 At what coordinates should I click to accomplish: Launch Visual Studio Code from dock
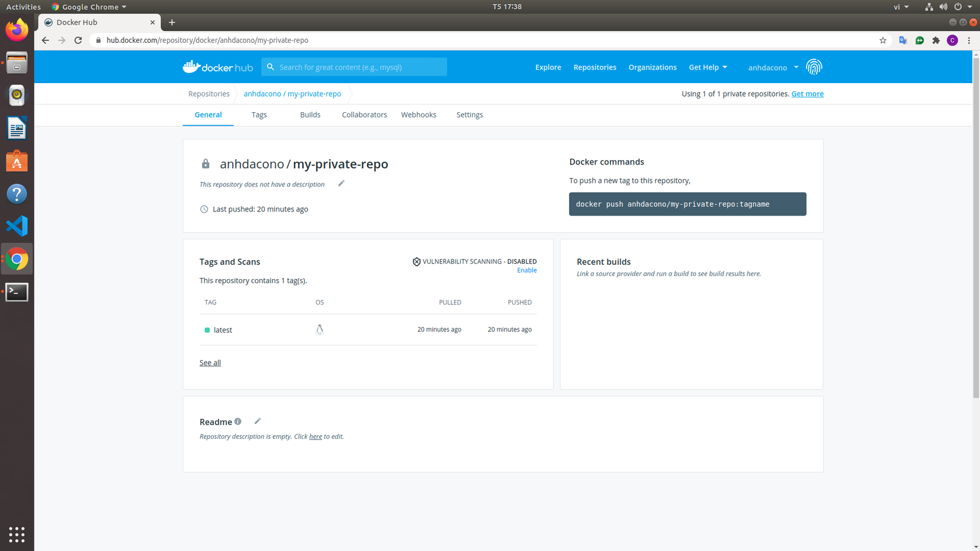pyautogui.click(x=17, y=226)
